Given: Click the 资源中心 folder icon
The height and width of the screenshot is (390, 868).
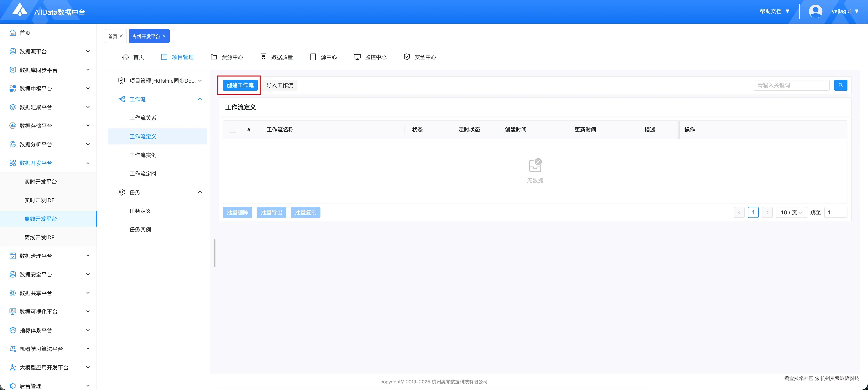Looking at the screenshot, I should pyautogui.click(x=214, y=57).
